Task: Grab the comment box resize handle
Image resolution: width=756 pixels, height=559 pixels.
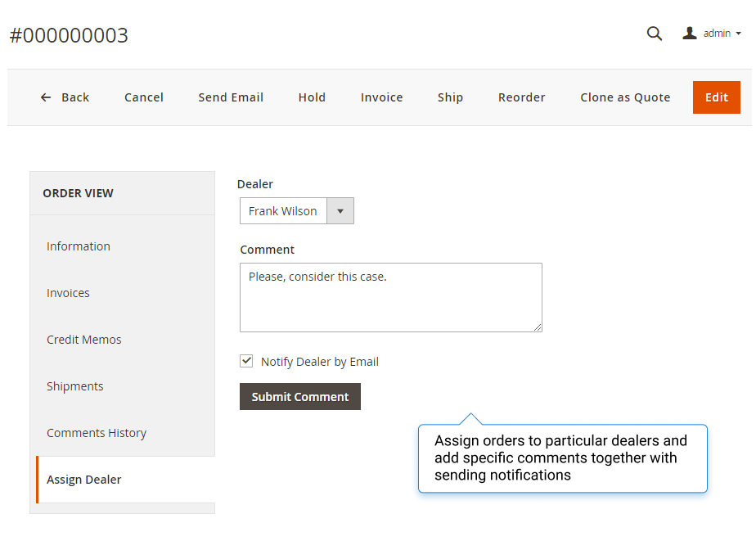Action: (538, 327)
